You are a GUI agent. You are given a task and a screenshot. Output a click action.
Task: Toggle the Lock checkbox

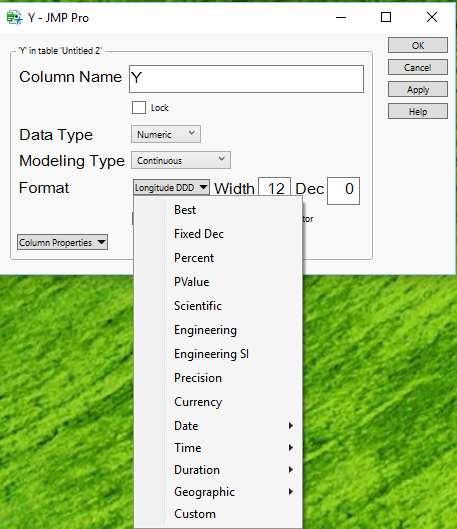139,108
